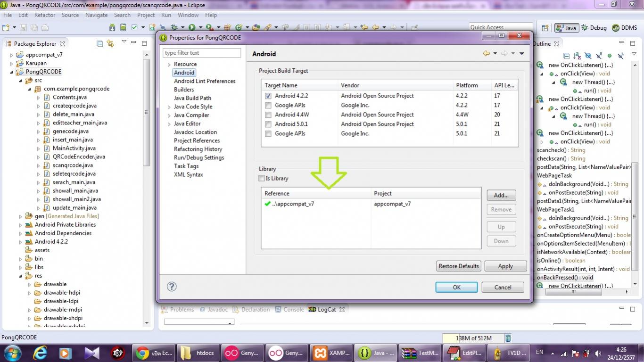Click the yellow Back arrow in the Properties dialog
Screen dimensions: 644x362
[487, 53]
